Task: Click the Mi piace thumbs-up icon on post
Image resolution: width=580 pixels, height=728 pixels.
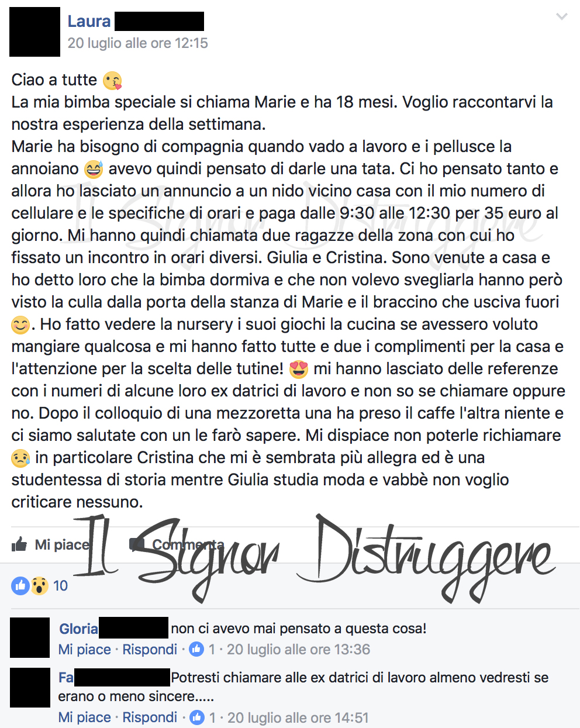Action: [19, 544]
